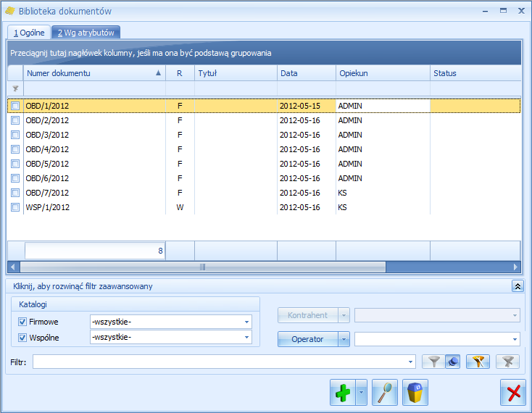Image resolution: width=532 pixels, height=413 pixels.
Task: Tick checkbox for OBD/5/2012
Action: pyautogui.click(x=15, y=164)
